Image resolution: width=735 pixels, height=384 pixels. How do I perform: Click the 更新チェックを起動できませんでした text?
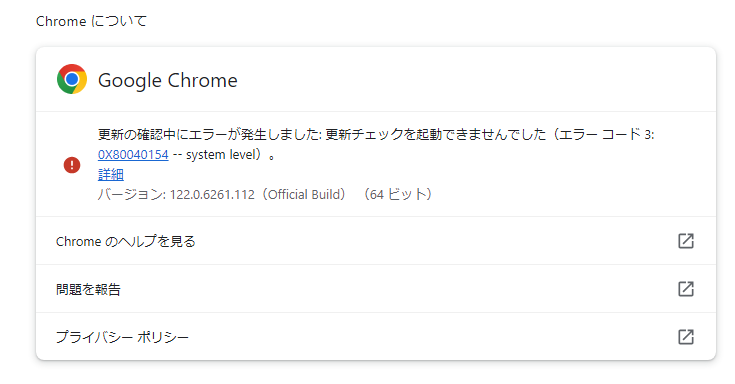436,135
